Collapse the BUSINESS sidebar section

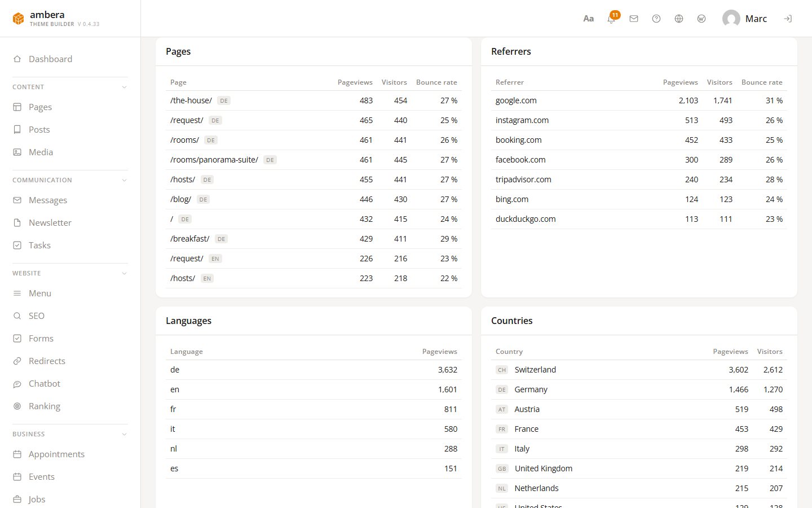point(125,434)
